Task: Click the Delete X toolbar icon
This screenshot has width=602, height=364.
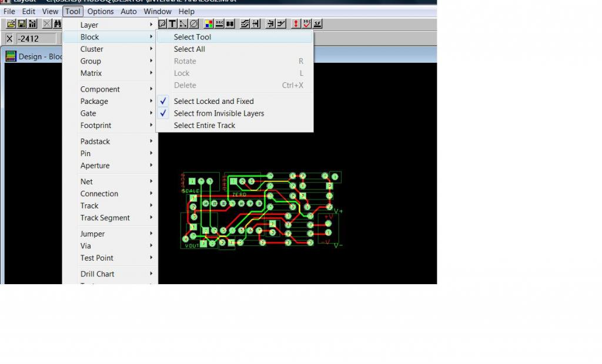Action: click(x=47, y=24)
